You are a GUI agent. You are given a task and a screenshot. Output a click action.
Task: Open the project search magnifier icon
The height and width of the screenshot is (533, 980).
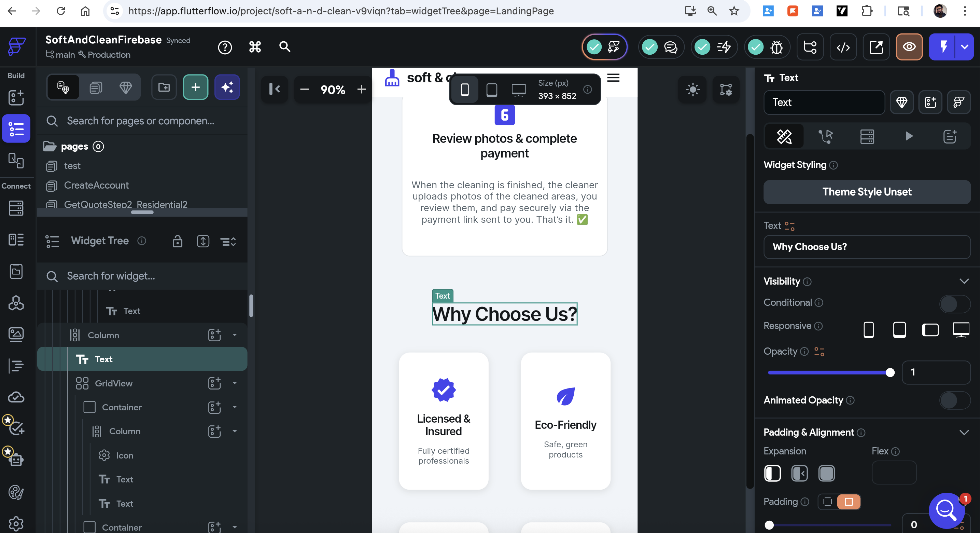[284, 47]
